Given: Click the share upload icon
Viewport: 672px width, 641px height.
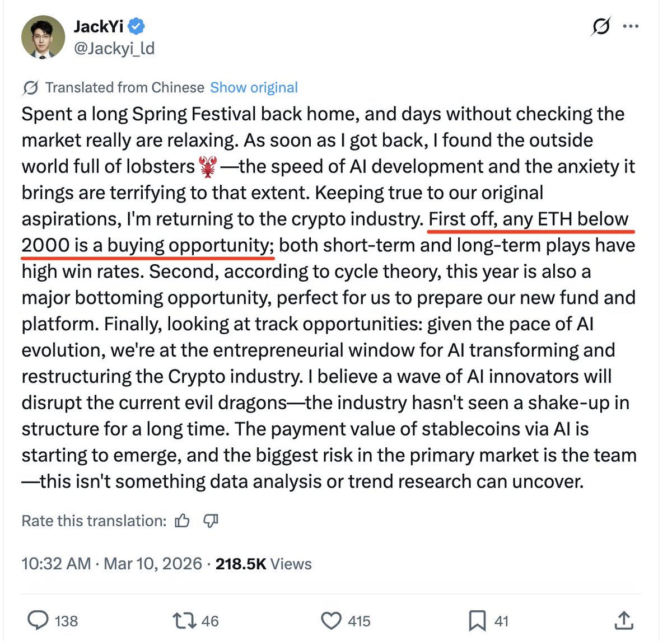Looking at the screenshot, I should [x=623, y=620].
